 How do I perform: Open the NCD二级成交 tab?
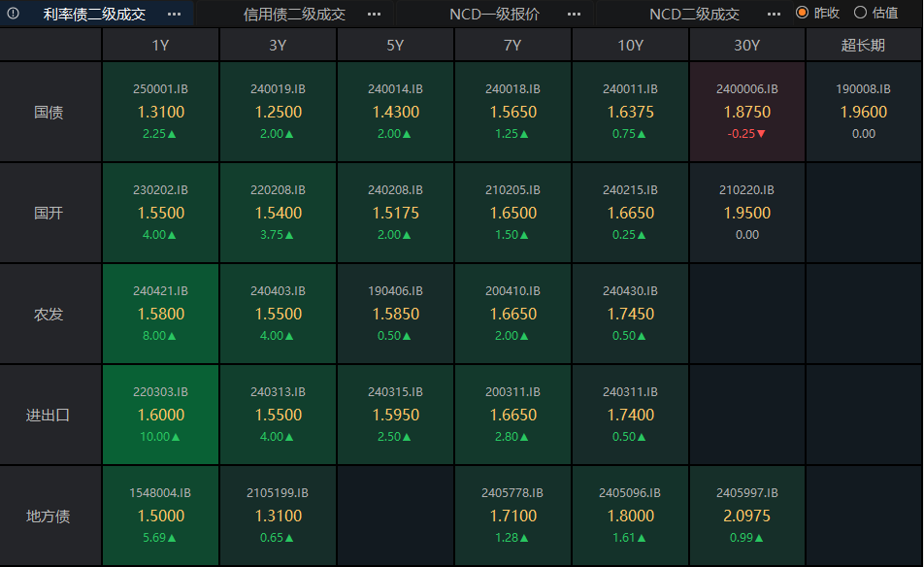point(694,14)
